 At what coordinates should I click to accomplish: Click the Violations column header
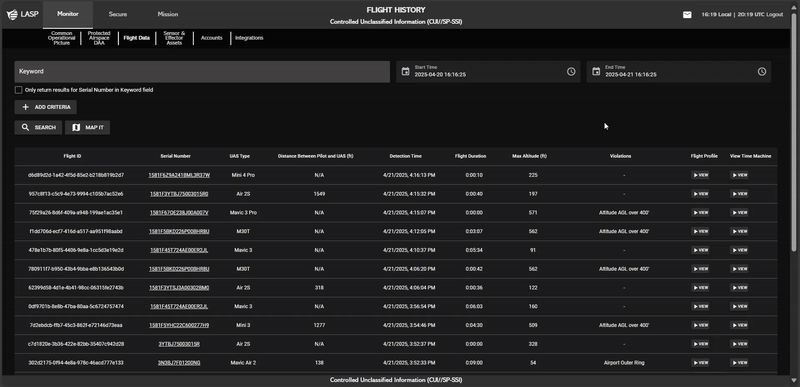pyautogui.click(x=620, y=156)
